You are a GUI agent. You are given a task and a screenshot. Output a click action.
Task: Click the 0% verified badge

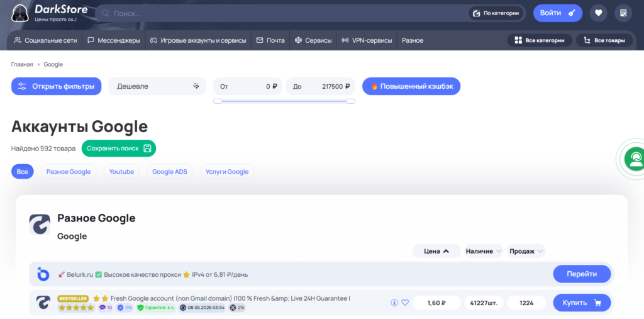pyautogui.click(x=125, y=308)
